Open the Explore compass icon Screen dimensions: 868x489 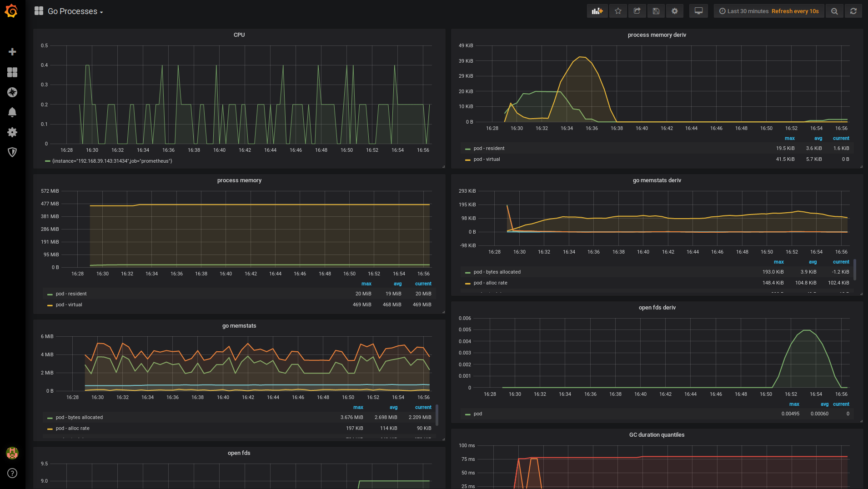coord(12,92)
